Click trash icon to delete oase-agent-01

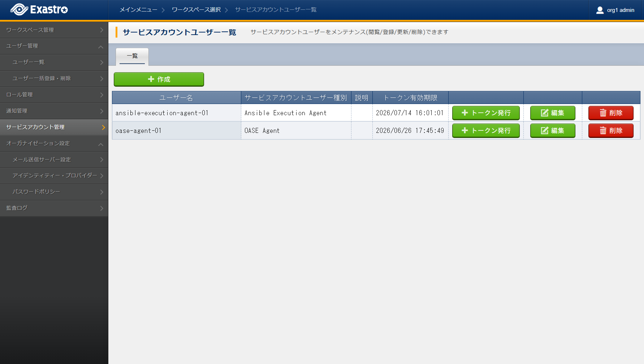[603, 131]
